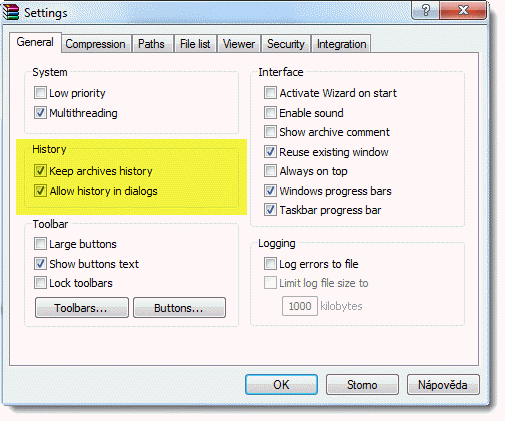Viewport: 505px width, 421px height.
Task: Enable the Low priority checkbox
Action: pyautogui.click(x=40, y=93)
